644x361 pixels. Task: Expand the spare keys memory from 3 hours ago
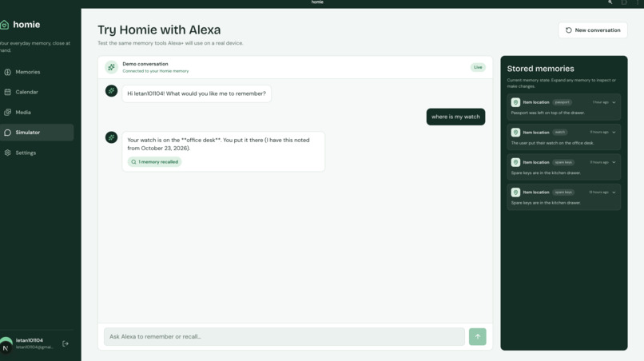click(x=614, y=162)
